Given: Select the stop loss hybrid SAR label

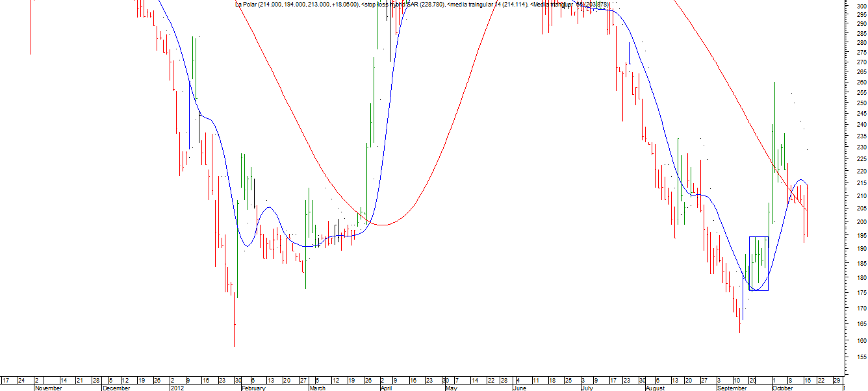Looking at the screenshot, I should [403, 5].
